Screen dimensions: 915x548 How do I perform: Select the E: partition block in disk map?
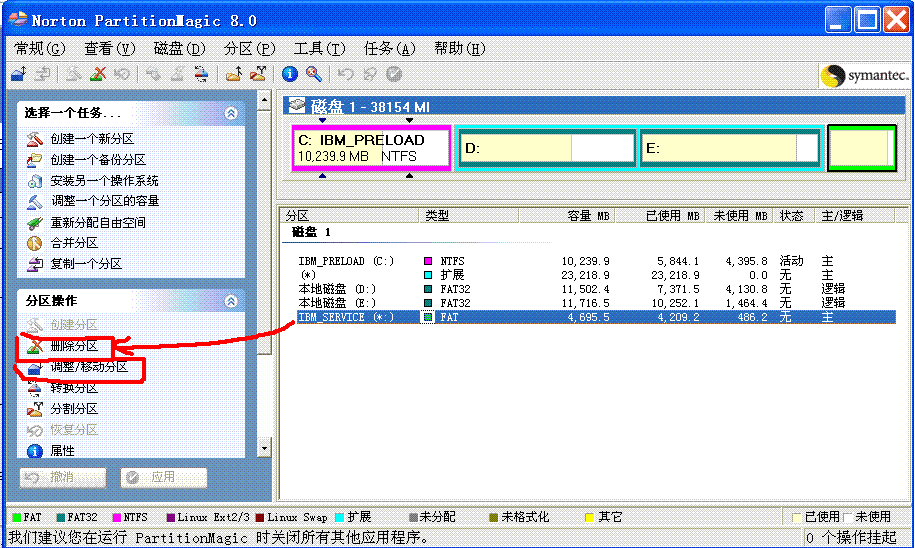coord(731,148)
